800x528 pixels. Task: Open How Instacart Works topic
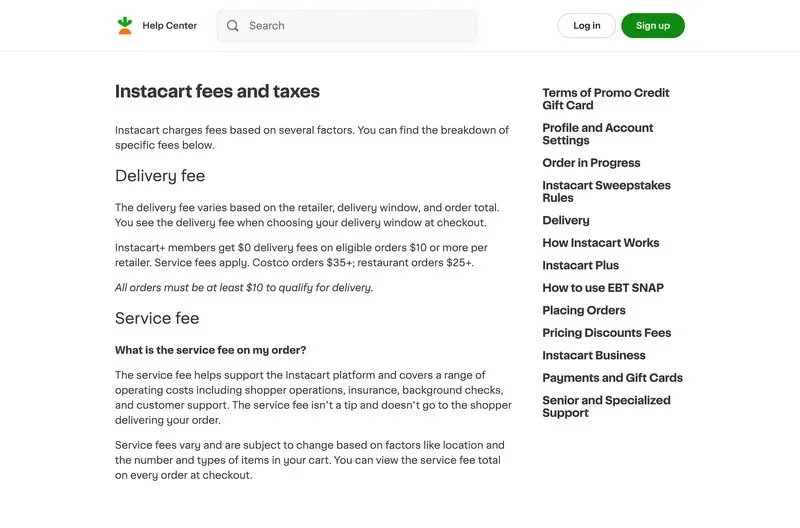[x=601, y=243]
